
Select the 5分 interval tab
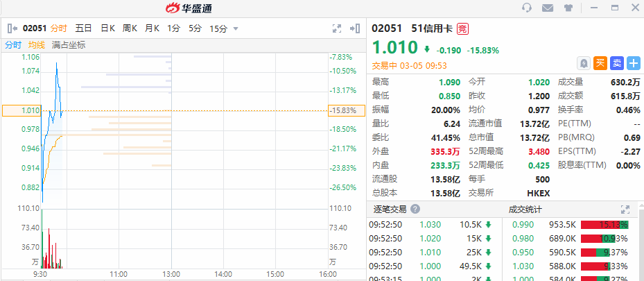[x=195, y=28]
